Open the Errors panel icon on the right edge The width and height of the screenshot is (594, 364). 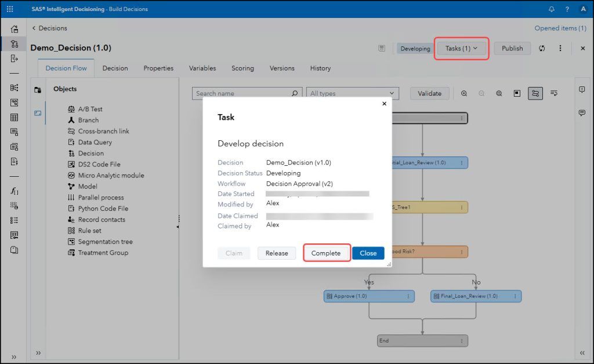tap(582, 89)
